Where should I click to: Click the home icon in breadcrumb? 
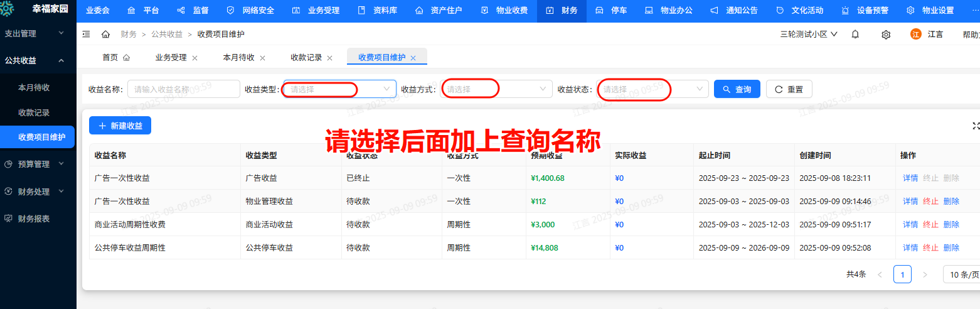pos(105,34)
